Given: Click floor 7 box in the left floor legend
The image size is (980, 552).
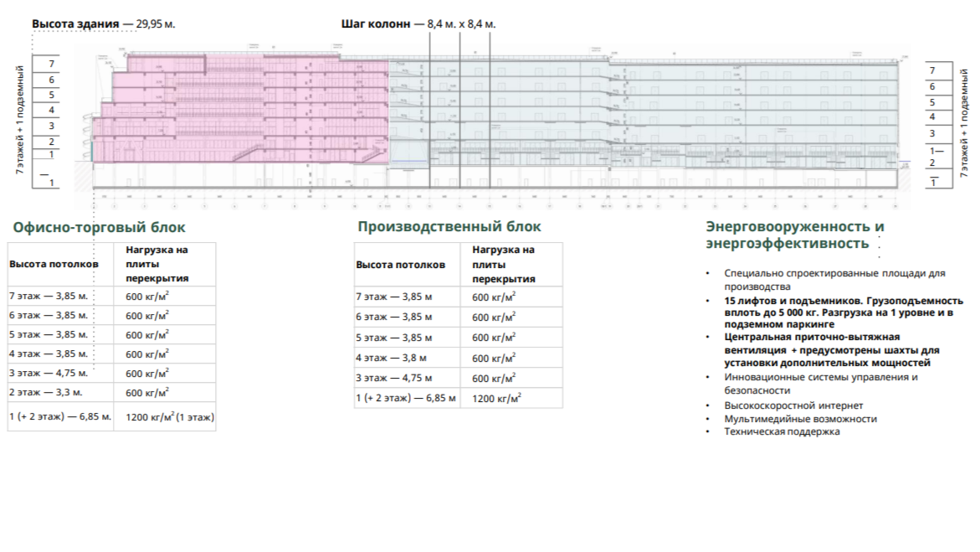Looking at the screenshot, I should click(52, 64).
